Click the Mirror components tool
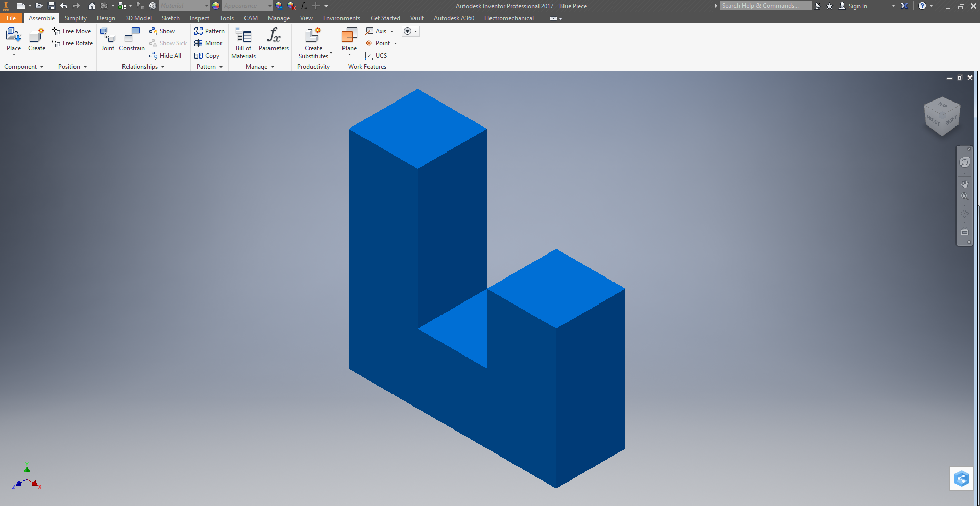This screenshot has height=506, width=980. 208,43
